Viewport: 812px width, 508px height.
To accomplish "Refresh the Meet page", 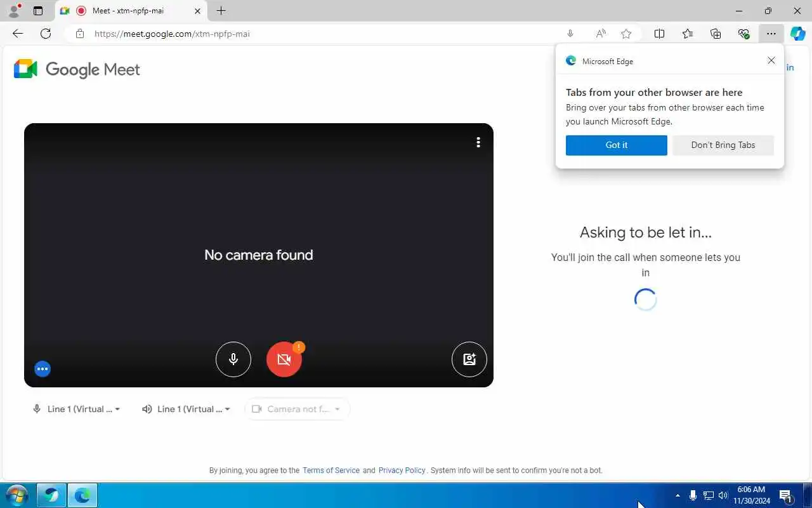I will [x=46, y=34].
